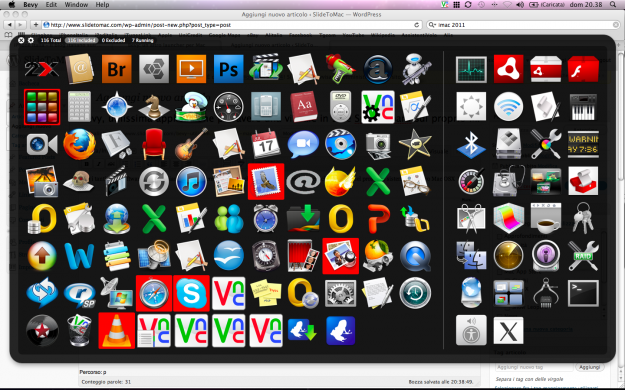This screenshot has width=625, height=390.
Task: Reload the page in Safari toolbar
Action: [x=417, y=25]
